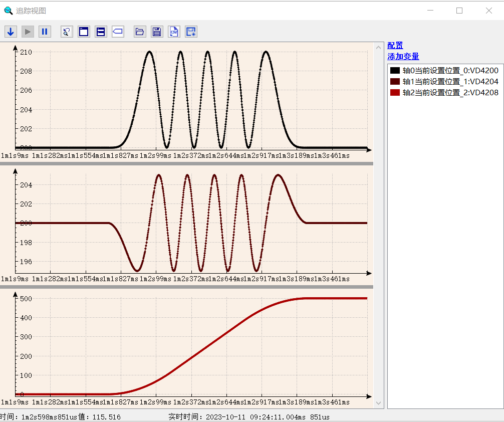Click the red swatch for 轴2 VD4208

pos(395,93)
